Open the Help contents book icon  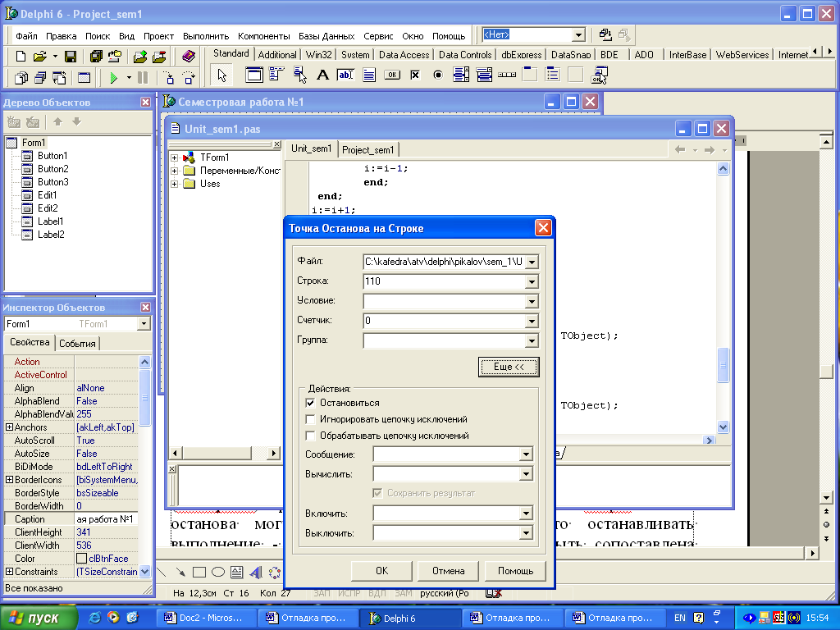tap(188, 57)
